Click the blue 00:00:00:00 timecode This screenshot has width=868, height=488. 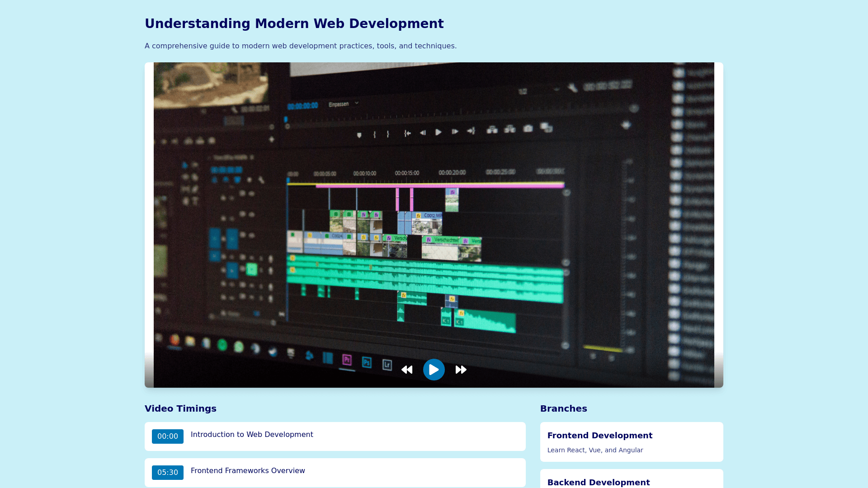tap(302, 106)
